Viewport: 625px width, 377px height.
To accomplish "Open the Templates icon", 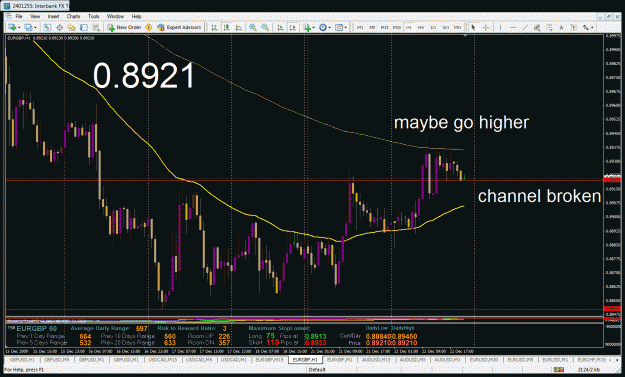I will coord(339,27).
